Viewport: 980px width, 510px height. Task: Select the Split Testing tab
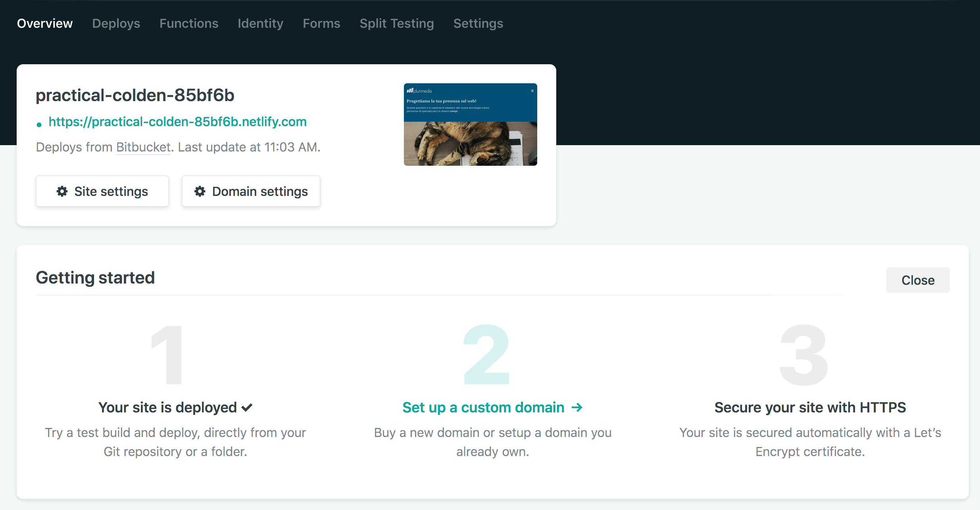coord(397,23)
